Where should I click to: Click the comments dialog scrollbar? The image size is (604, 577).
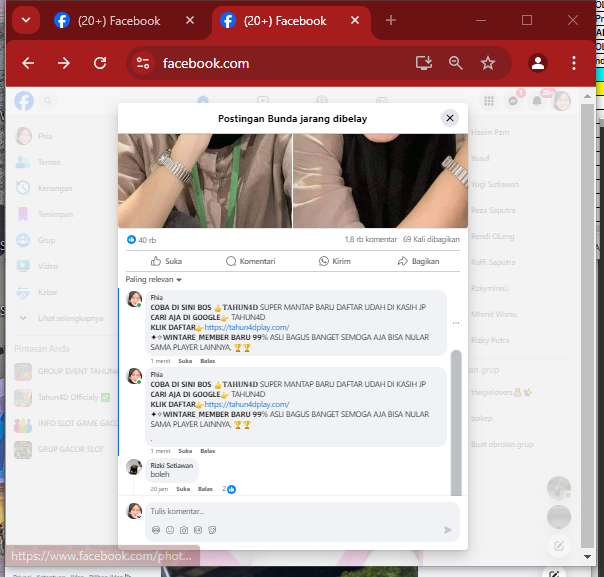click(x=456, y=423)
